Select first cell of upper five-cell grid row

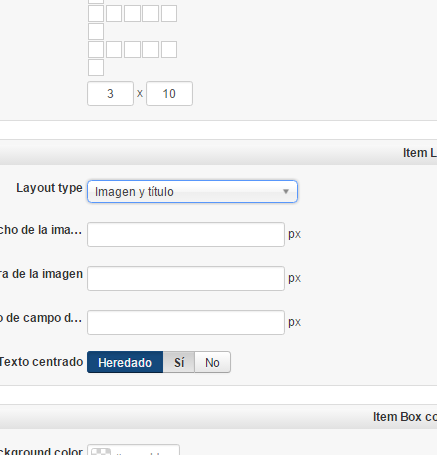(x=96, y=14)
